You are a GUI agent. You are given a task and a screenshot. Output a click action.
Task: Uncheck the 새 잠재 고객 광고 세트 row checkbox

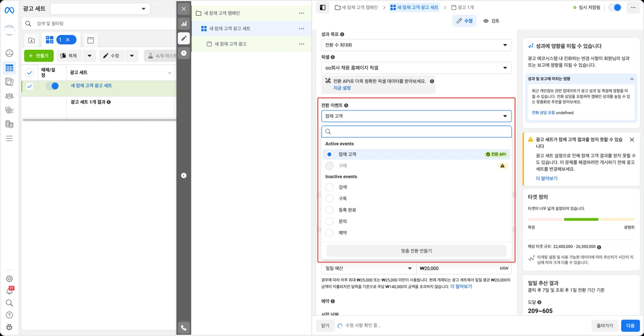[x=30, y=86]
